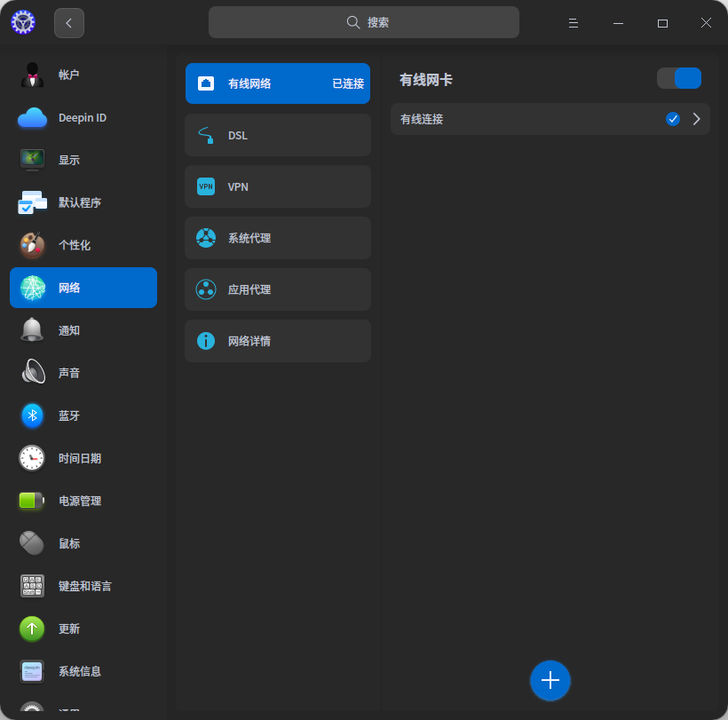Screen dimensions: 728x720
Task: Click the back arrow navigation button
Action: [69, 22]
